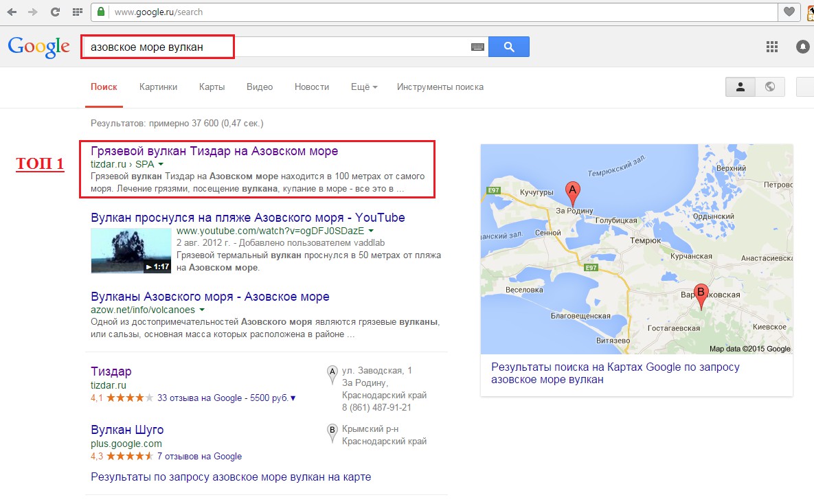Image resolution: width=814 pixels, height=504 pixels.
Task: Click the heart bookmark icon in address bar
Action: coord(789,12)
